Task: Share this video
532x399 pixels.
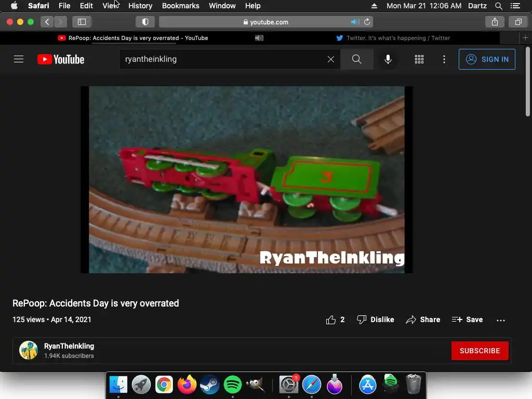Action: (423, 320)
